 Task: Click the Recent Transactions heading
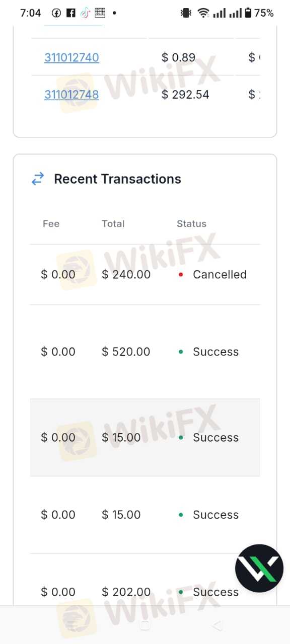coord(117,179)
